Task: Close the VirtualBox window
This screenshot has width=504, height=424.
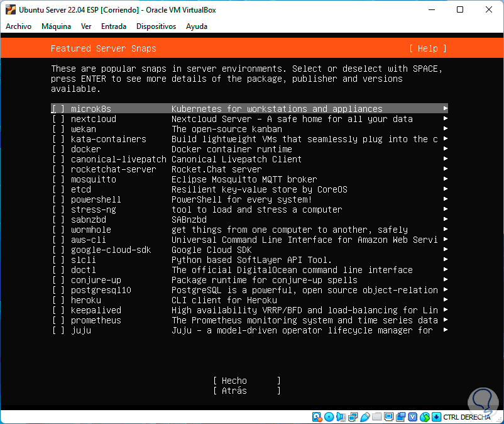Action: tap(489, 9)
